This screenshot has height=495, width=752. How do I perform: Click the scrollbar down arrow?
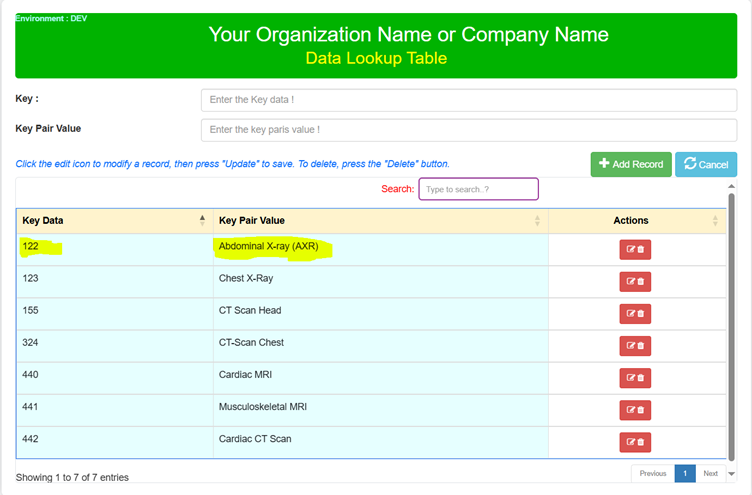[731, 474]
